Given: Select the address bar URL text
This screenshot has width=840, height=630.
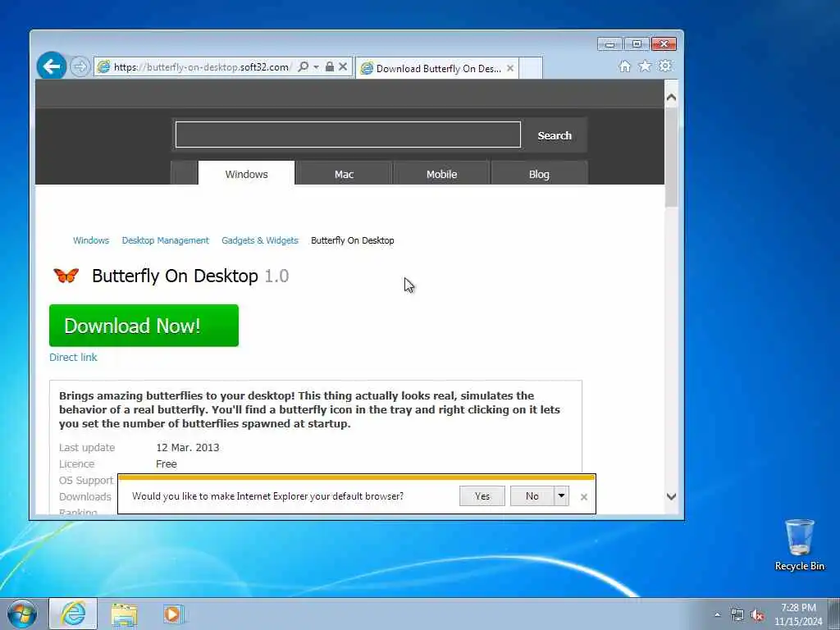Looking at the screenshot, I should click(202, 67).
